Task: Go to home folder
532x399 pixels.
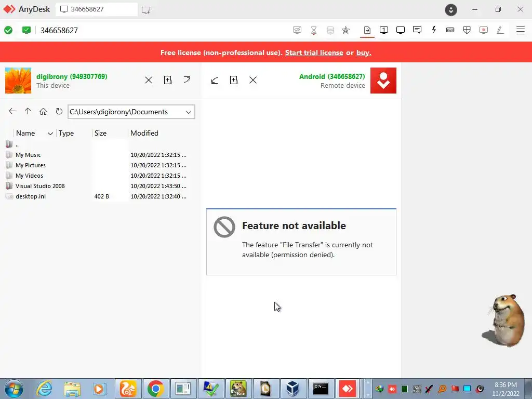Action: click(x=43, y=111)
